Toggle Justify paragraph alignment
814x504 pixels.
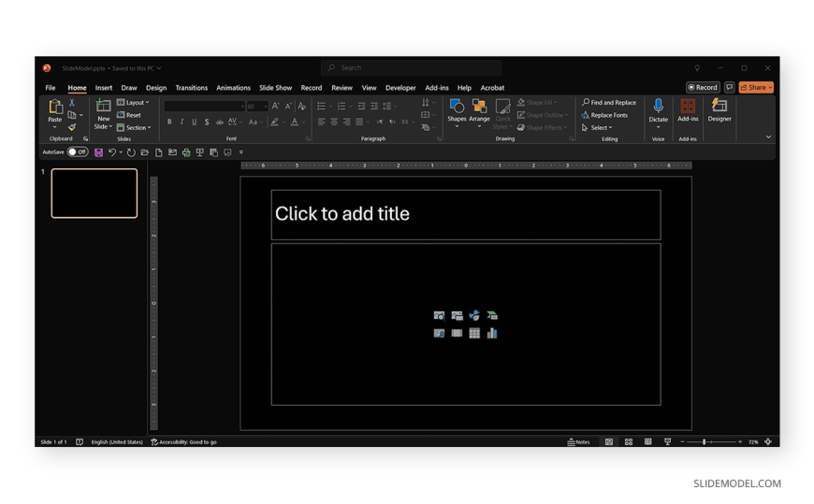(x=359, y=122)
